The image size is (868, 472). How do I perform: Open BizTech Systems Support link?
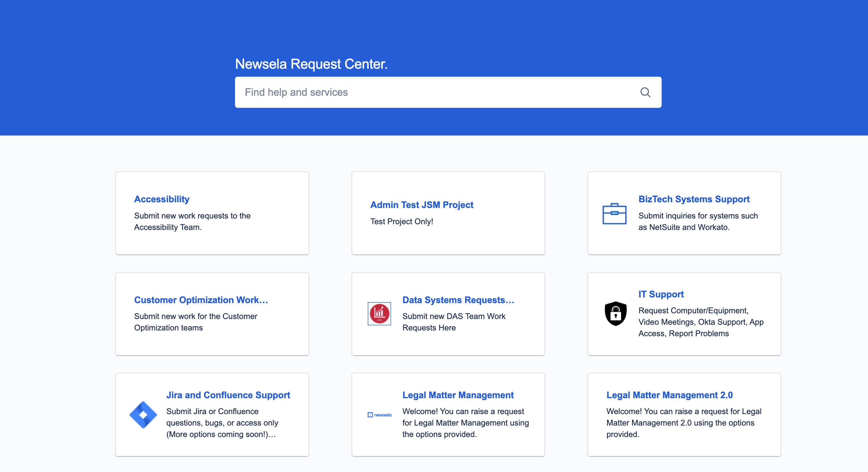pyautogui.click(x=694, y=199)
